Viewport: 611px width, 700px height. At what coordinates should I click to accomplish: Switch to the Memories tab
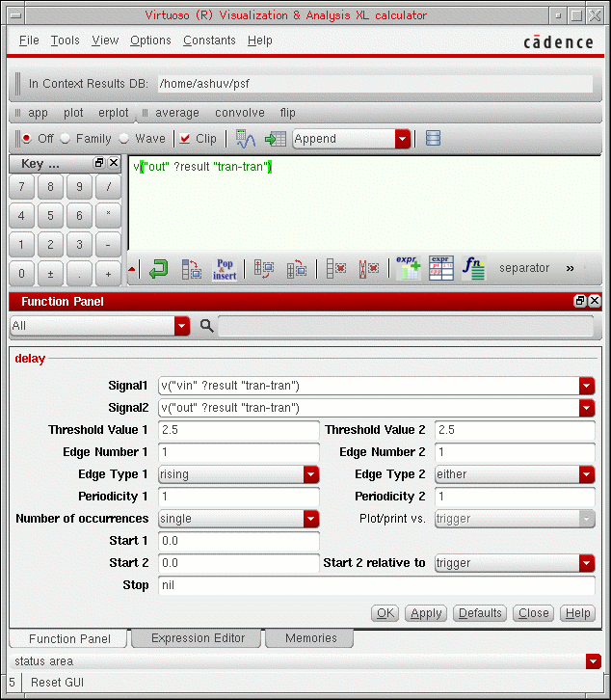pyautogui.click(x=310, y=638)
